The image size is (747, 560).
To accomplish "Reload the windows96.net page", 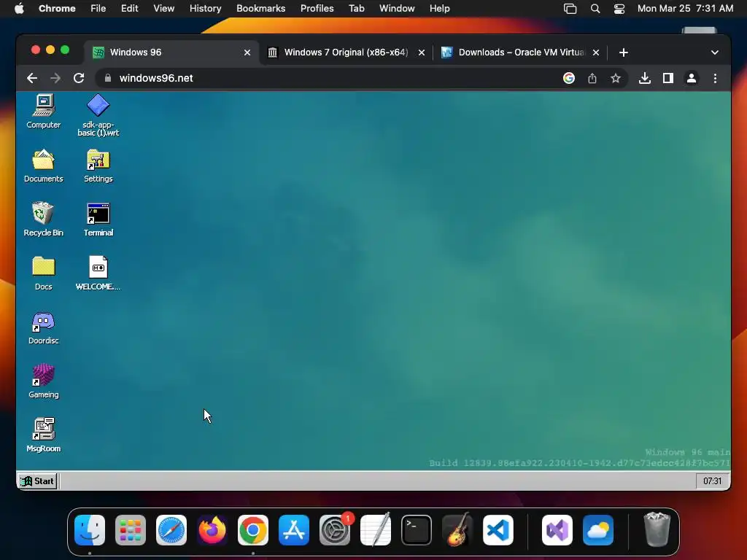I will pyautogui.click(x=79, y=78).
